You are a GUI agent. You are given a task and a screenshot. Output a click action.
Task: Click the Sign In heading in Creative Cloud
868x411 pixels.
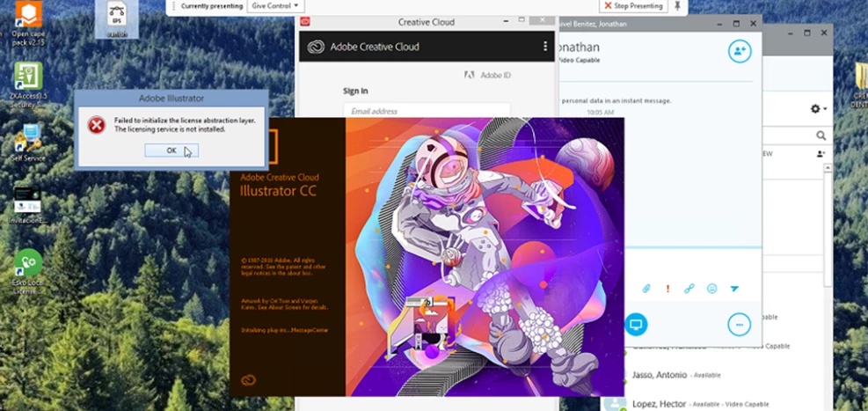(x=355, y=91)
